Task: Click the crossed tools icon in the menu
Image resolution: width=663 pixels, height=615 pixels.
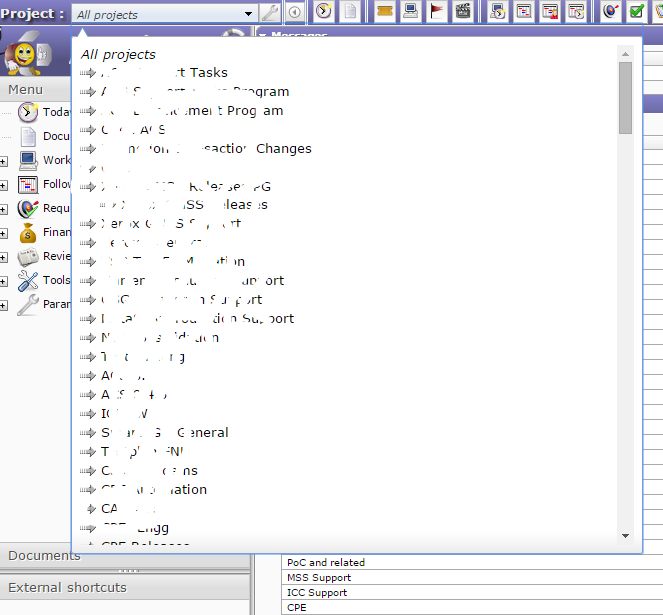Action: pyautogui.click(x=28, y=280)
